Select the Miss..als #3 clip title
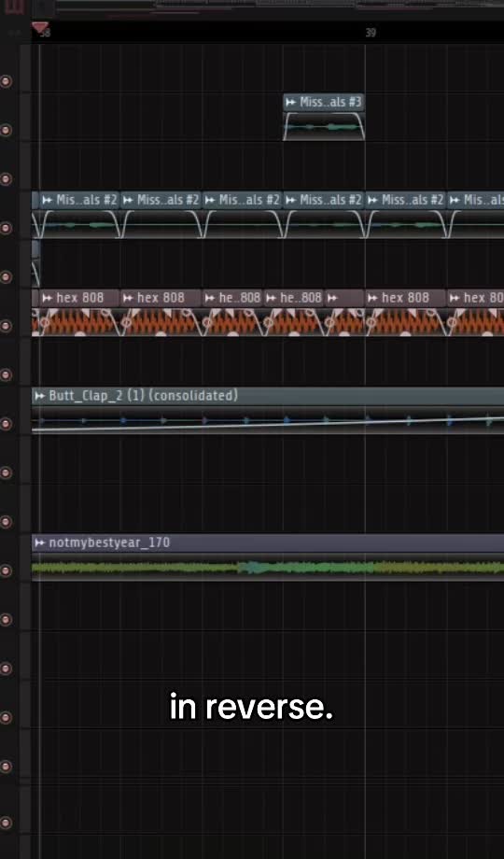 coord(330,103)
